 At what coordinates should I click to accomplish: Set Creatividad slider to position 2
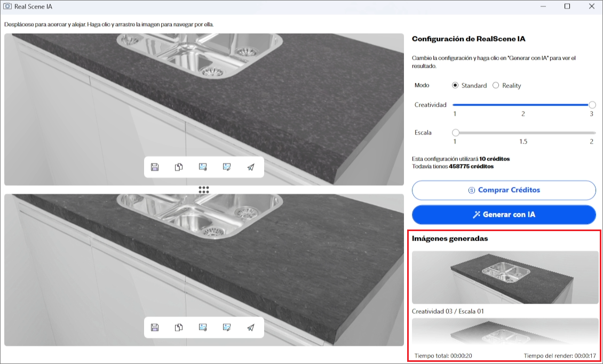pyautogui.click(x=523, y=105)
